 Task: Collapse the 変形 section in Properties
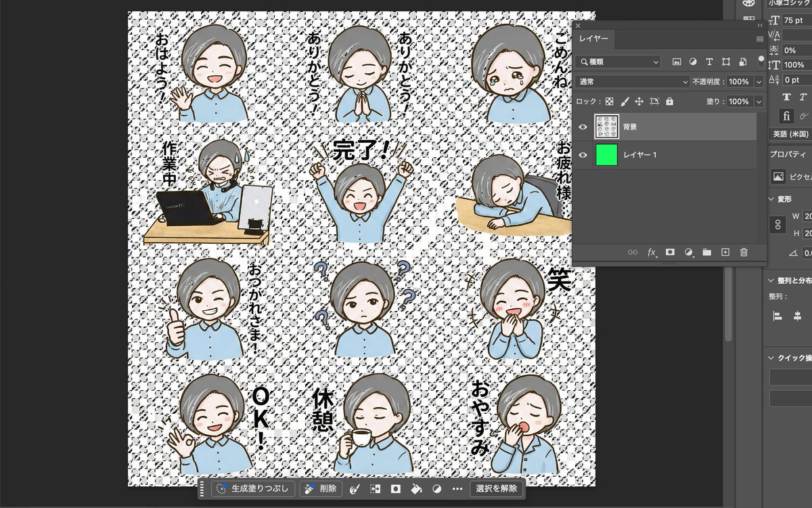coord(771,199)
